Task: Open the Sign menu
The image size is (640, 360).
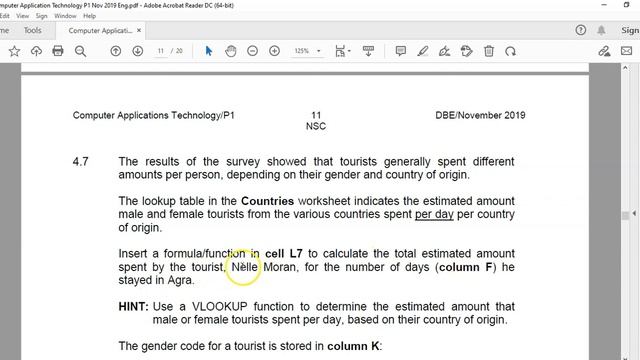Action: tap(41, 16)
